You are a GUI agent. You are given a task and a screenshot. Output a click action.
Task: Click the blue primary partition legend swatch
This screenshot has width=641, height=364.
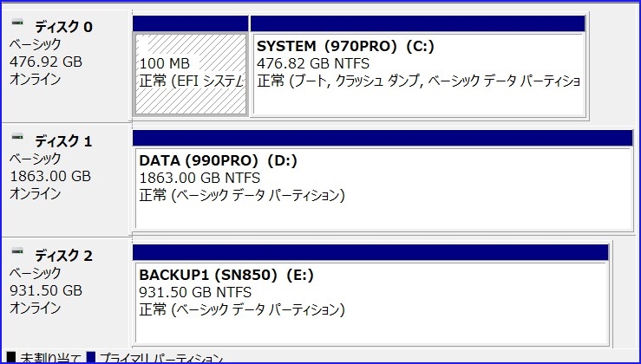pyautogui.click(x=91, y=358)
